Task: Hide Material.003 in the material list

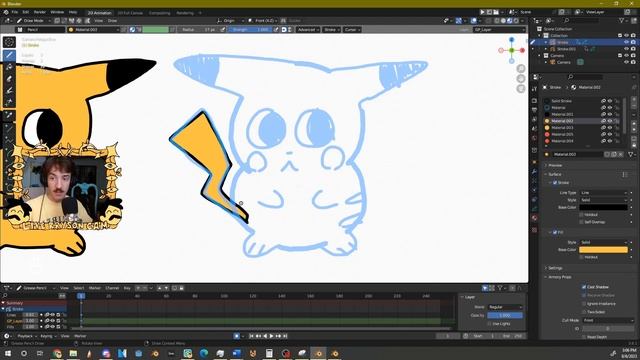Action: tap(610, 128)
